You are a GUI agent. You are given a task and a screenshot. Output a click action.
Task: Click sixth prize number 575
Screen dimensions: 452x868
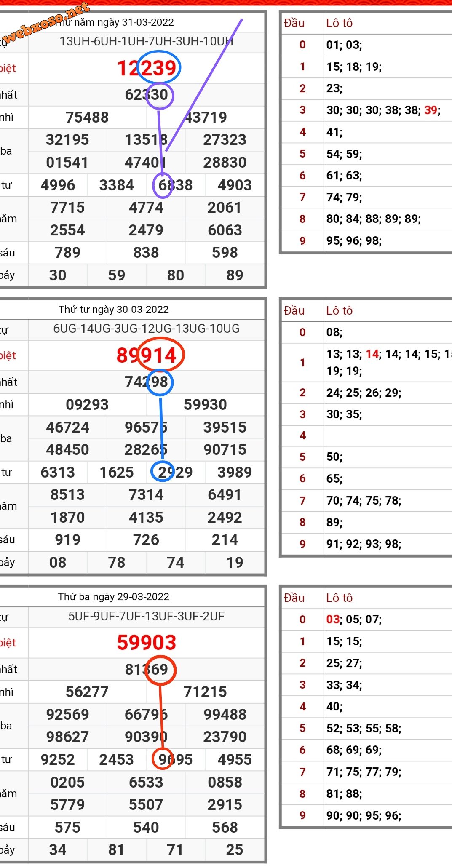pos(67,827)
